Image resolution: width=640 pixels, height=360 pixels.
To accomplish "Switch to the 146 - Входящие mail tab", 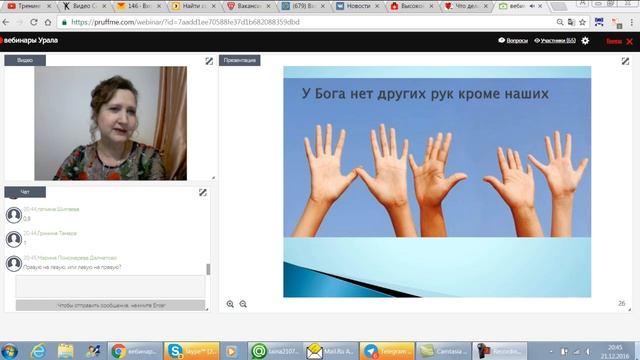I will coord(138,6).
